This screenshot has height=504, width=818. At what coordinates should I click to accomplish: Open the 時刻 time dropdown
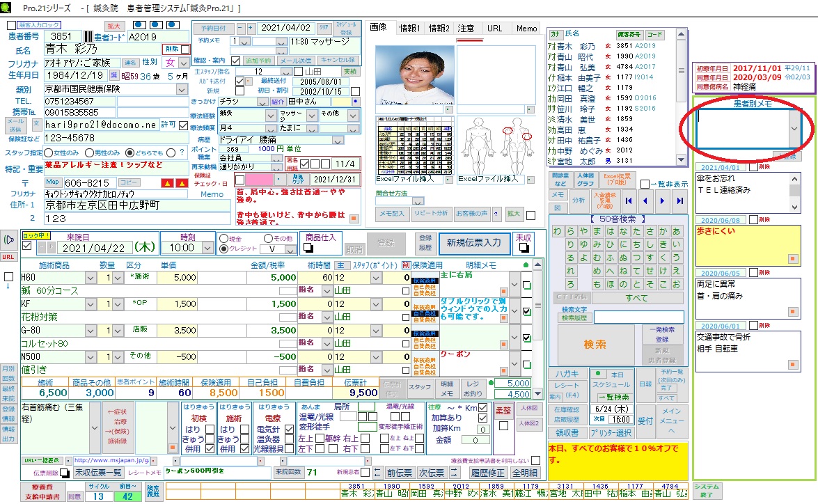click(x=207, y=248)
